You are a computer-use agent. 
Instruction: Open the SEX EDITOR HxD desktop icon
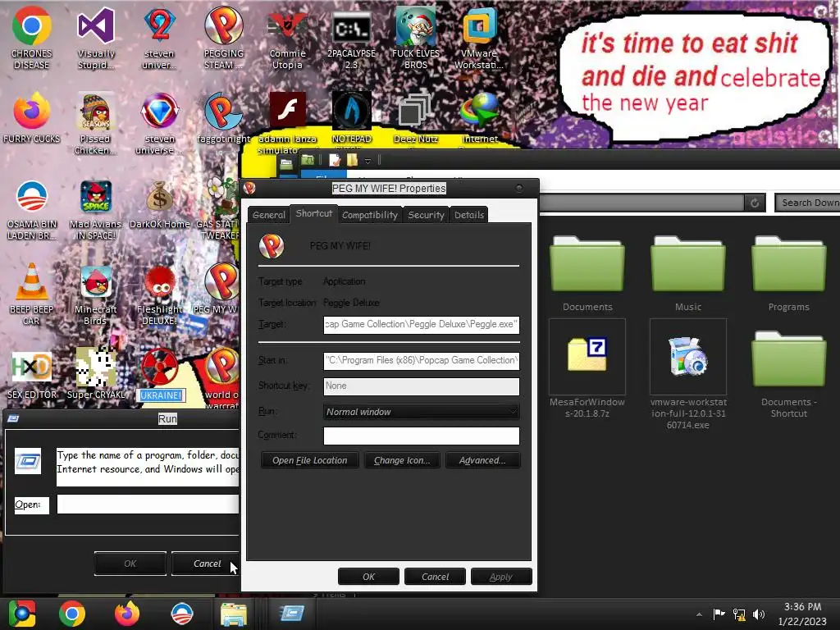coord(31,375)
